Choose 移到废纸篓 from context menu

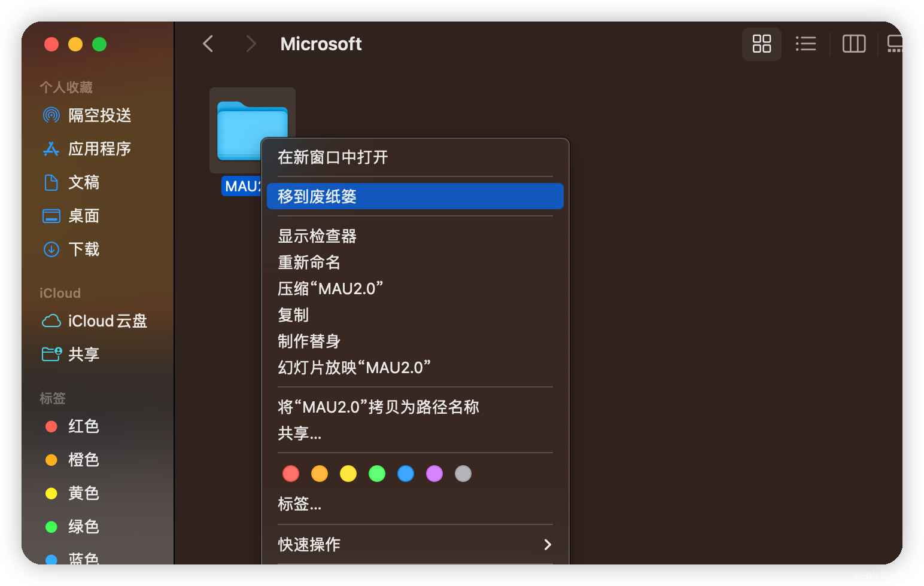click(x=415, y=196)
